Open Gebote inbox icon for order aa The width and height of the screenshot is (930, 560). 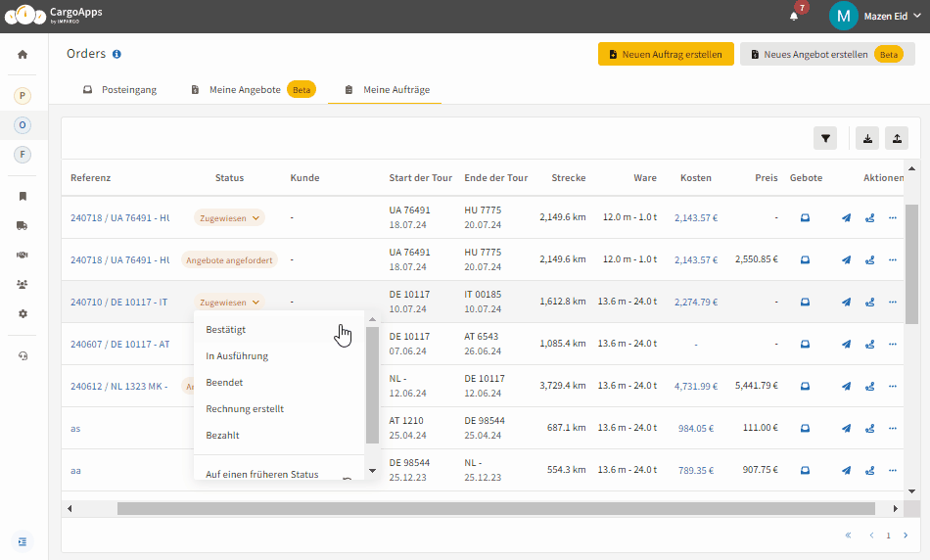805,471
